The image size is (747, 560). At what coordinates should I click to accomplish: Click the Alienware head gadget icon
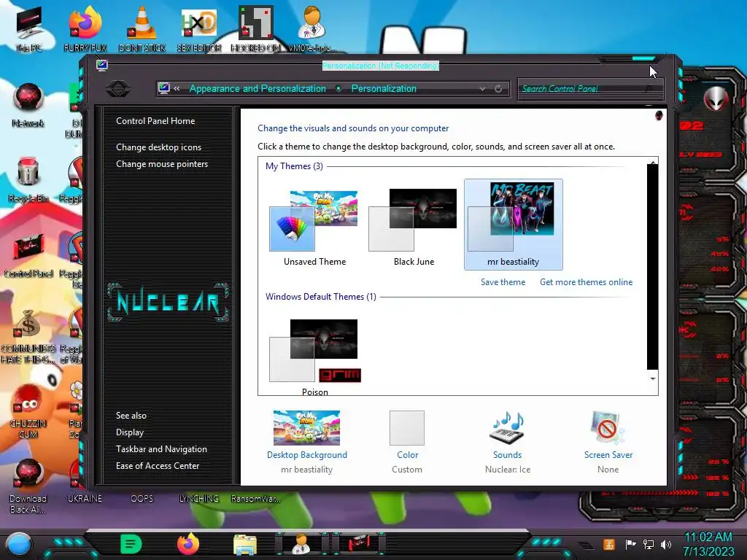tap(716, 98)
